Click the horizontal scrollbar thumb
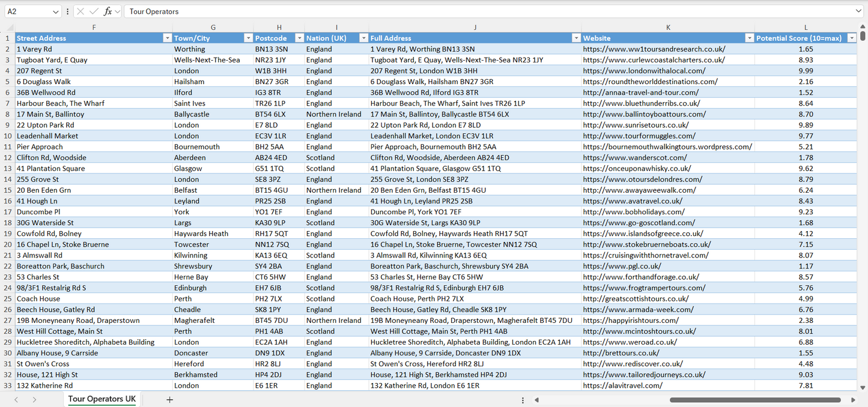Image resolution: width=868 pixels, height=407 pixels. click(755, 400)
